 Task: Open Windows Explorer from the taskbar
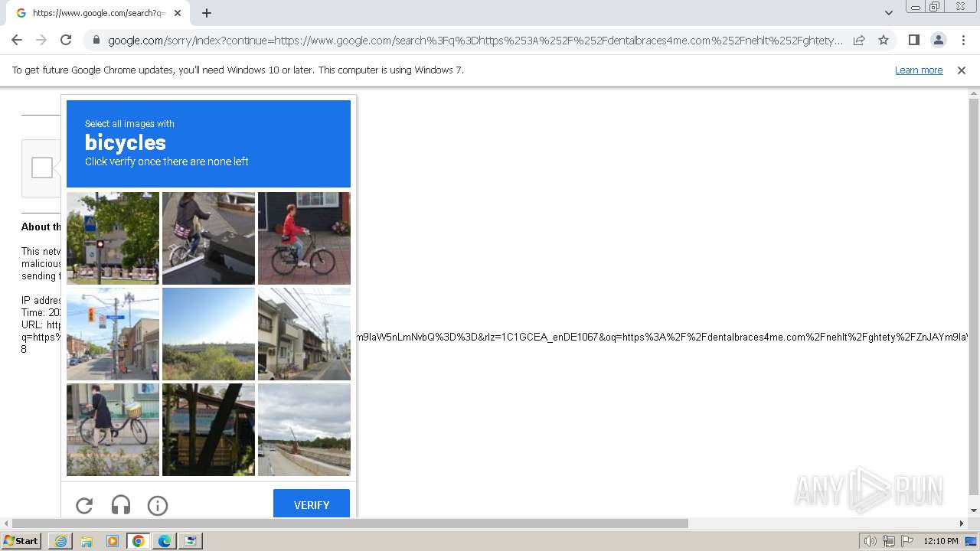(x=87, y=541)
